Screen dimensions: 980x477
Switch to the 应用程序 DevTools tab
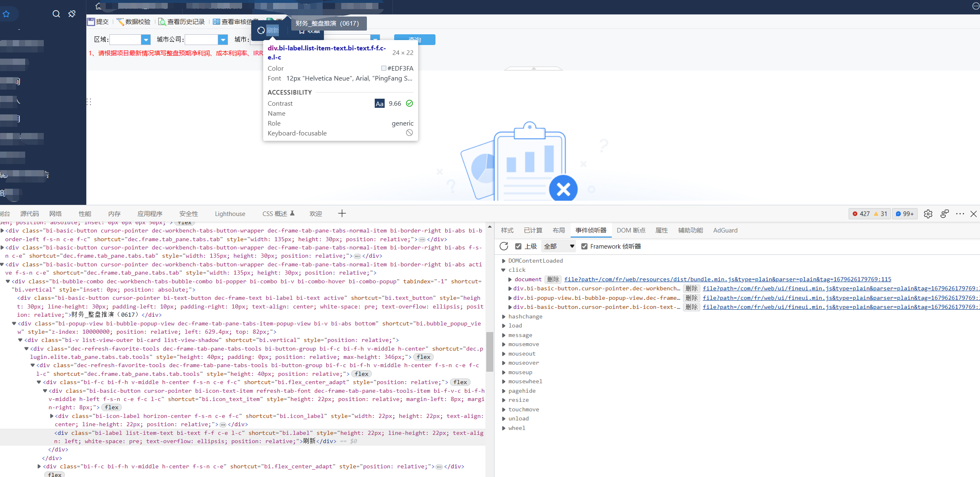(x=150, y=214)
